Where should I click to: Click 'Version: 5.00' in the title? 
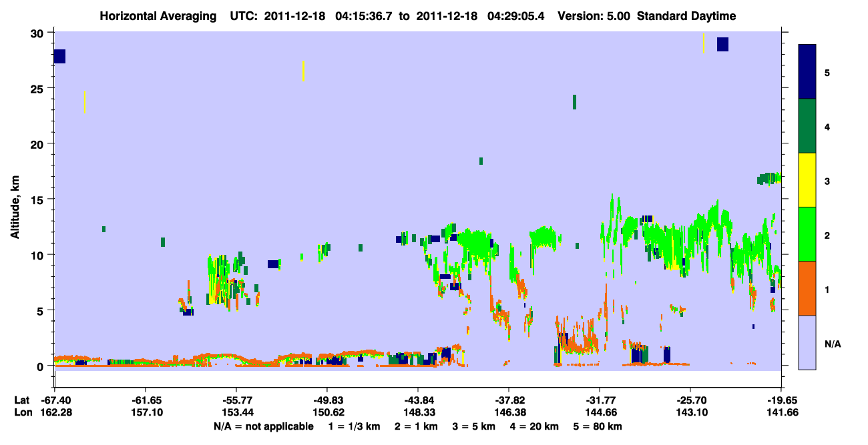[x=594, y=16]
